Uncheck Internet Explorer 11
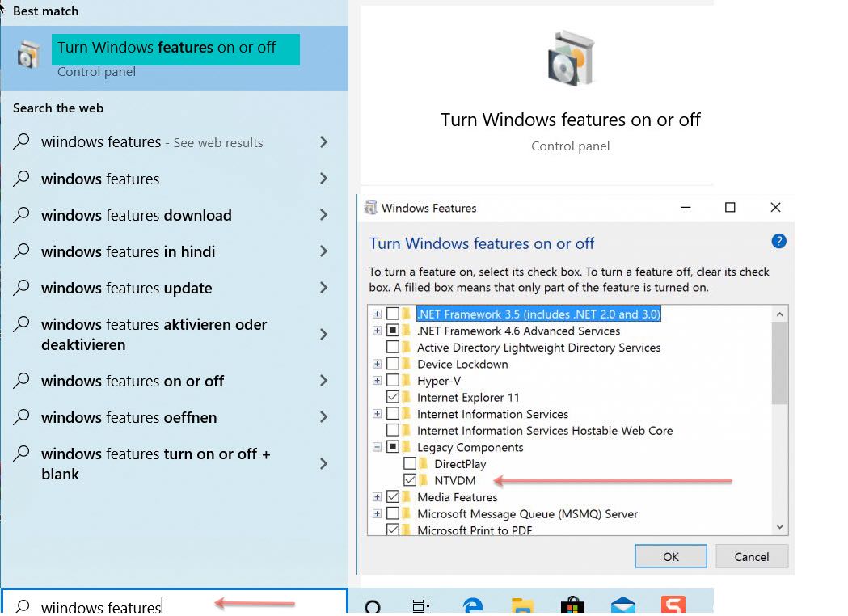This screenshot has height=616, width=848. (393, 397)
